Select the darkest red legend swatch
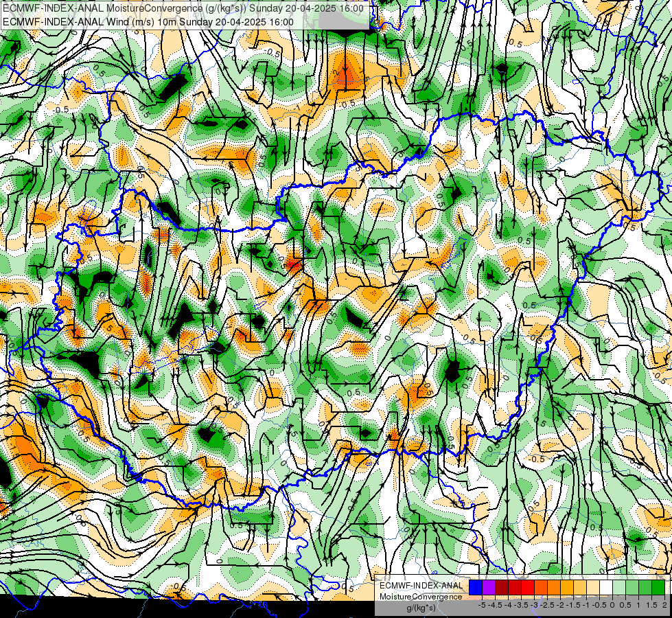The image size is (672, 618). click(x=502, y=587)
